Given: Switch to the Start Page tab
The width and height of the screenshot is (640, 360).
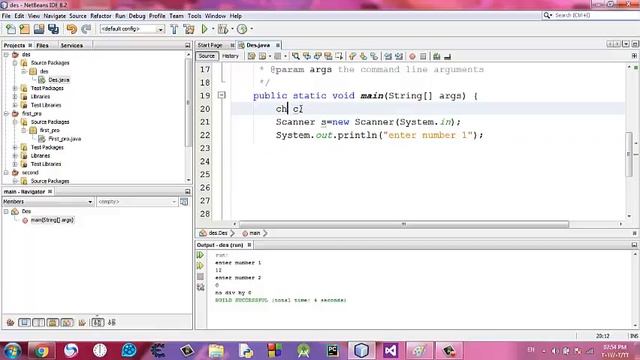Looking at the screenshot, I should [x=210, y=45].
